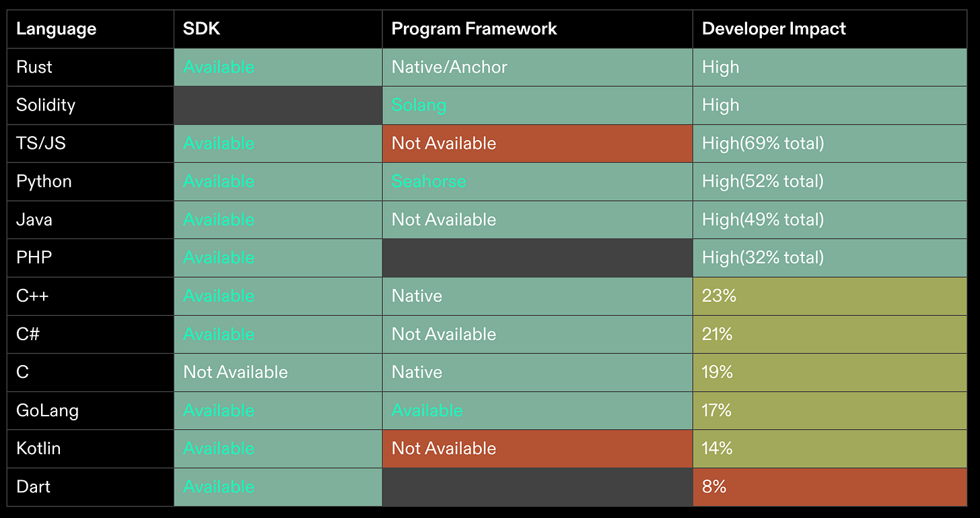Click the '21%' impact cell
980x518 pixels.
[x=830, y=334]
